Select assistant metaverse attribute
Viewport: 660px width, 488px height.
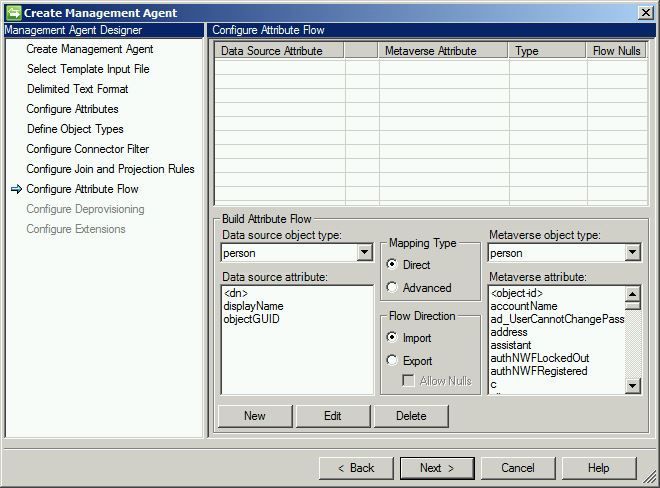click(x=511, y=345)
